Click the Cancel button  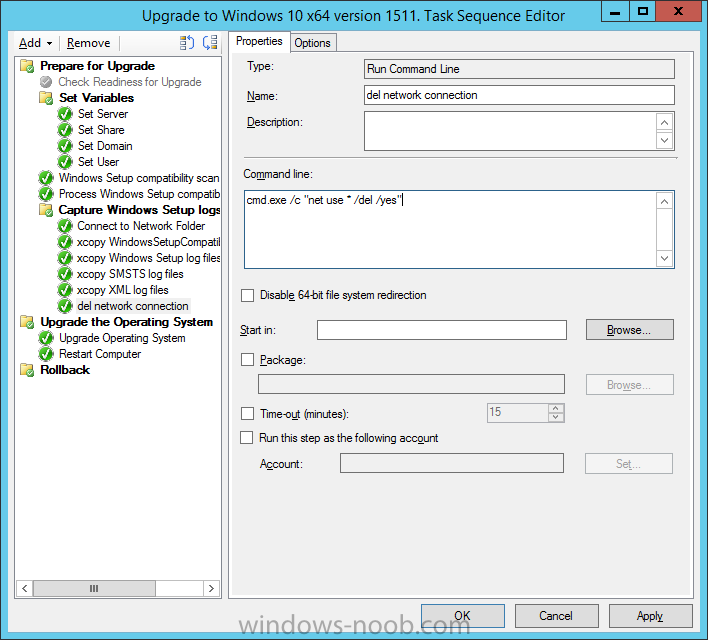(x=556, y=616)
